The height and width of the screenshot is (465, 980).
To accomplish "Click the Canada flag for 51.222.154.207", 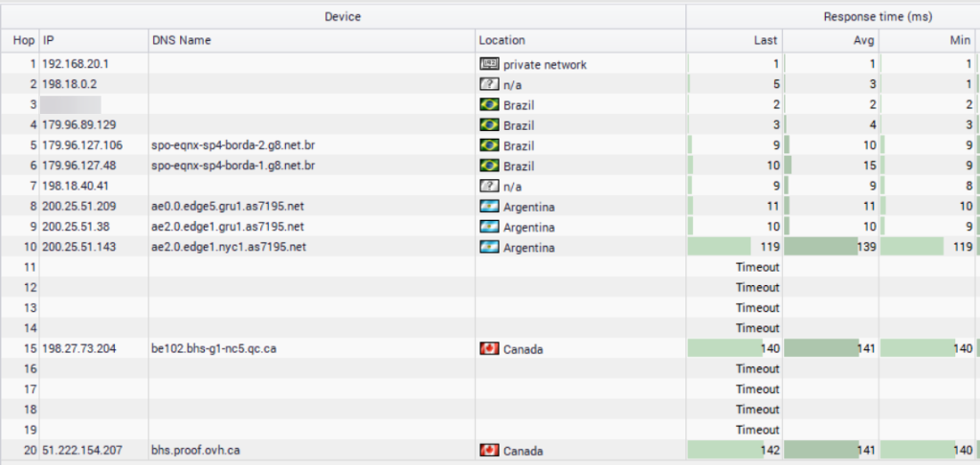I will tap(489, 450).
